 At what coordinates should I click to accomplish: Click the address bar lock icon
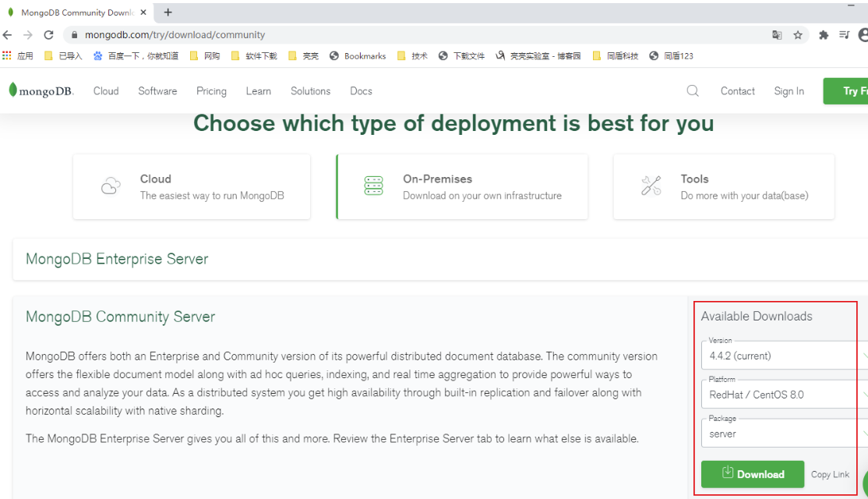click(75, 35)
